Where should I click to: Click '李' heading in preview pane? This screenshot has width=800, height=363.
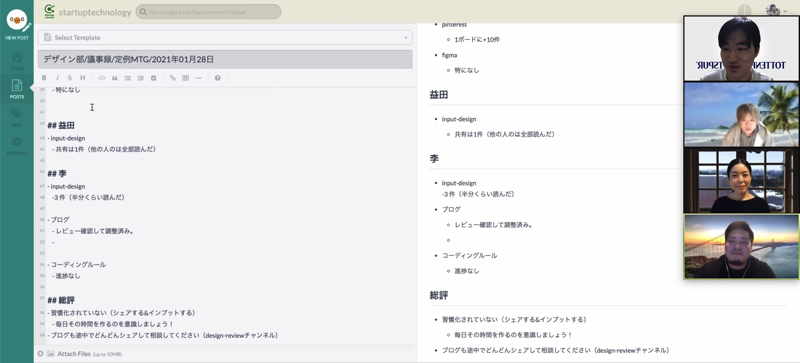[x=434, y=158]
